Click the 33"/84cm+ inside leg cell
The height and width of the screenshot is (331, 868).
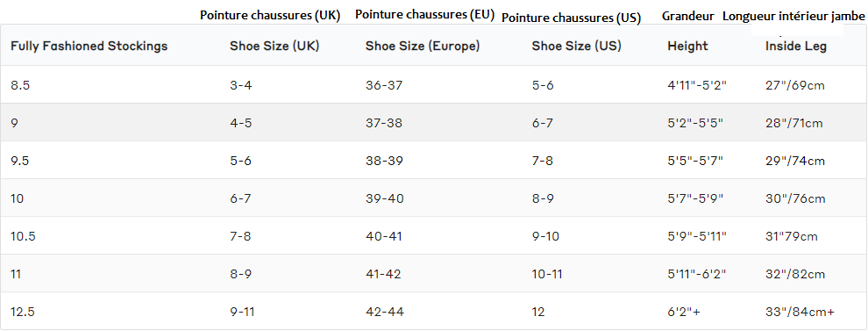click(x=800, y=312)
